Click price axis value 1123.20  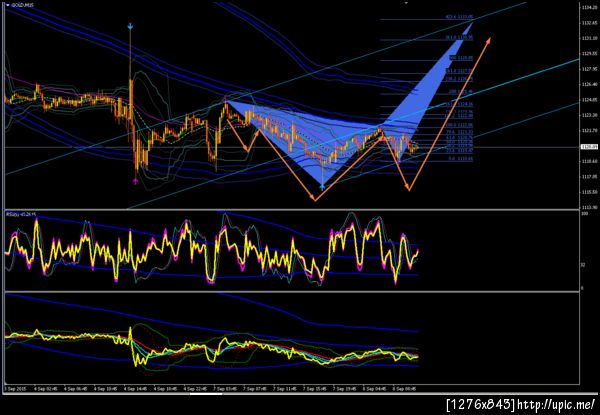(589, 116)
